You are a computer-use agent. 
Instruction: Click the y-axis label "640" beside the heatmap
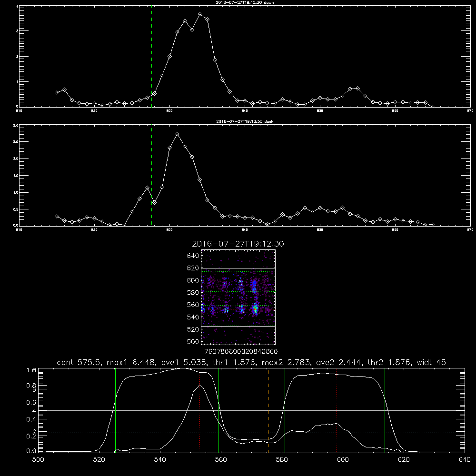[x=193, y=256]
